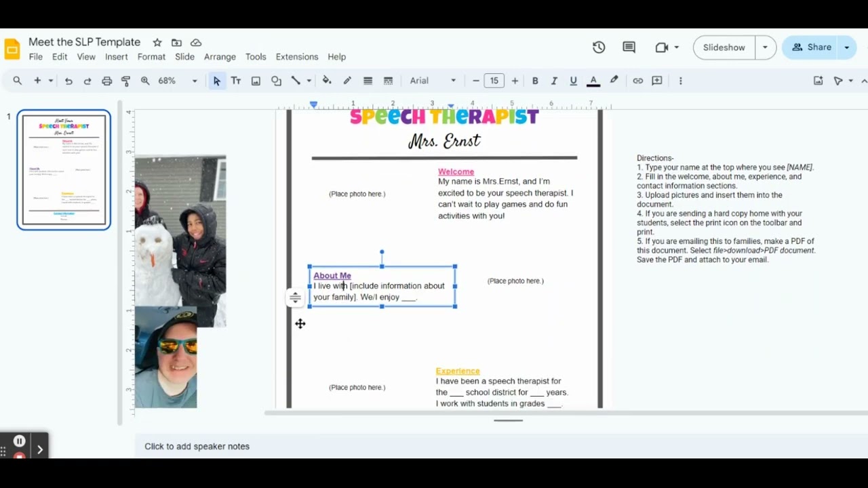This screenshot has width=868, height=488.
Task: Open the Arial font family dropdown
Action: [x=433, y=81]
